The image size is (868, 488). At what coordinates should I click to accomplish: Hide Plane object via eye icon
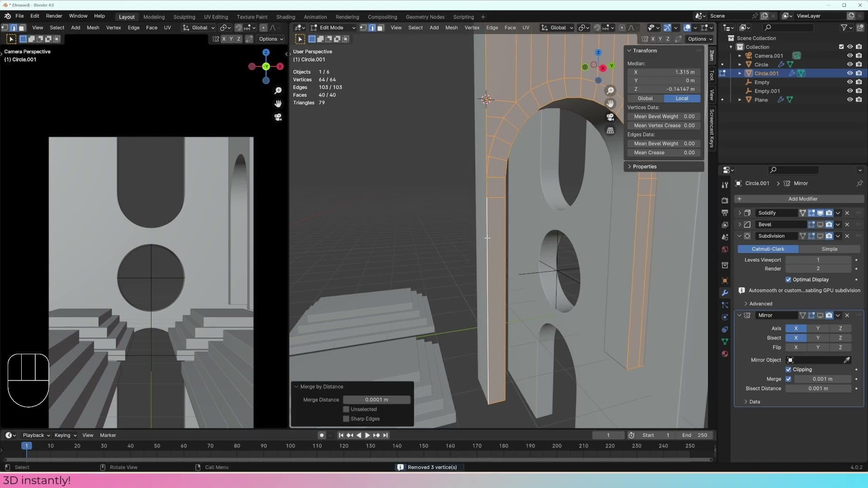tap(850, 100)
